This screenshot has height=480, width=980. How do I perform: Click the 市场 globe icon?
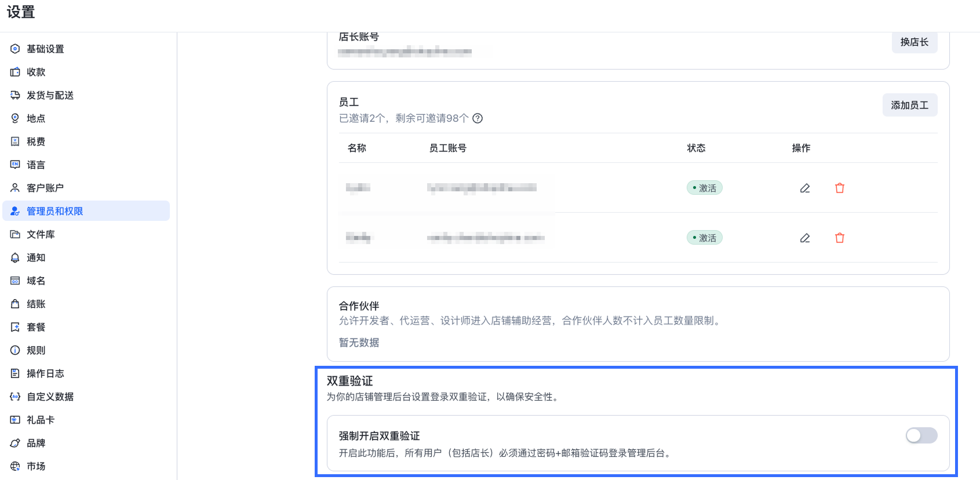(15, 466)
